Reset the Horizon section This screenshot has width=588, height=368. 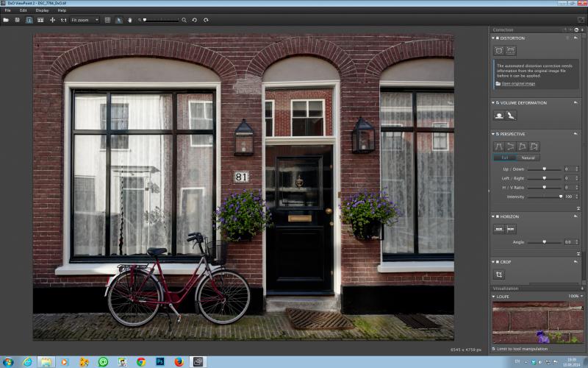pyautogui.click(x=576, y=216)
